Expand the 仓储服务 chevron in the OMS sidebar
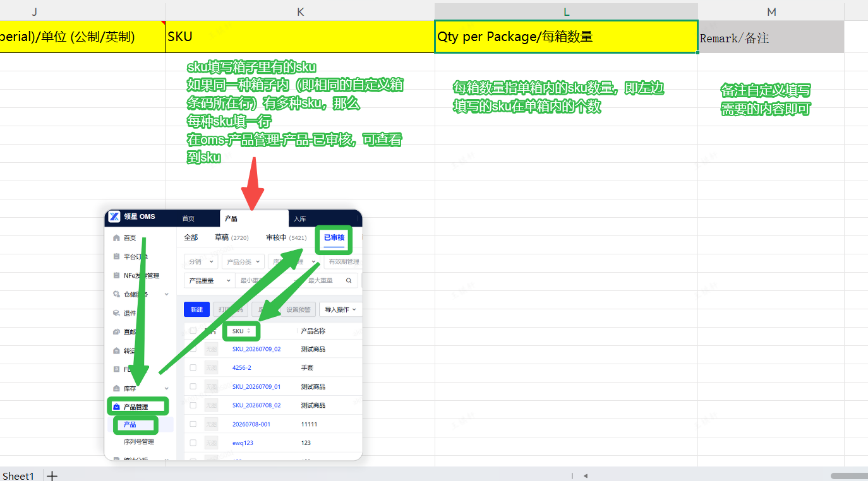The height and width of the screenshot is (481, 868). 167,294
